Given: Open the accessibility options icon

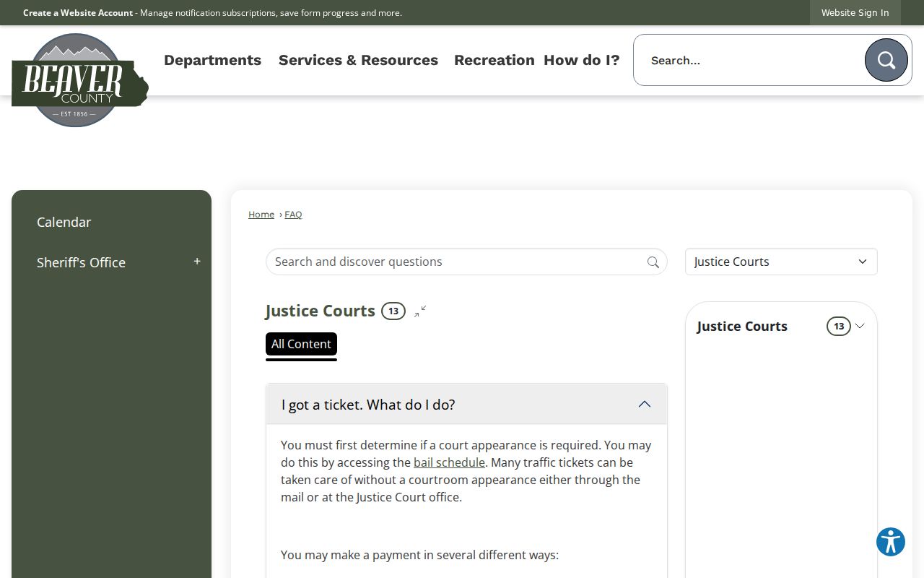Looking at the screenshot, I should (891, 542).
